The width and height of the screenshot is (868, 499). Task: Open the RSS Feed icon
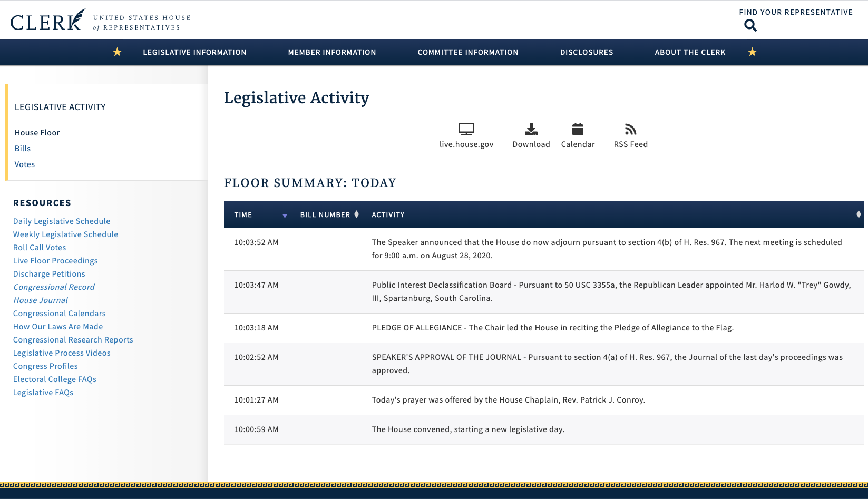click(x=630, y=129)
